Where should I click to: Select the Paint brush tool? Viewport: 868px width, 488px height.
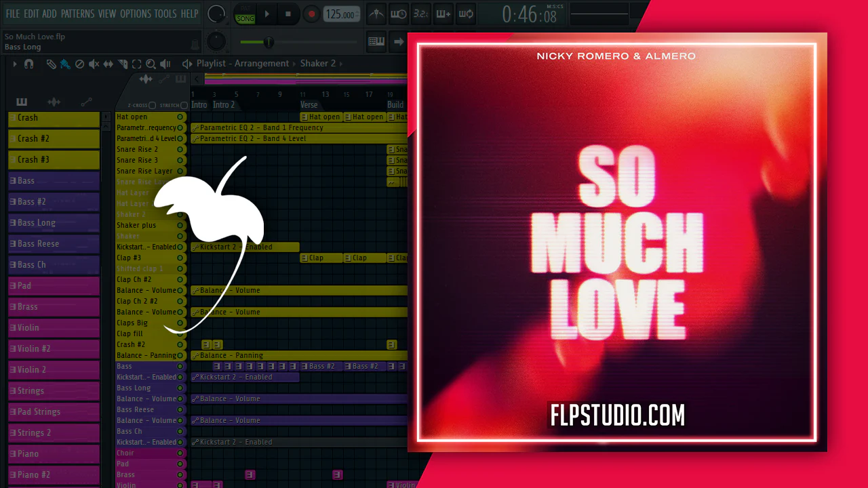tap(65, 64)
